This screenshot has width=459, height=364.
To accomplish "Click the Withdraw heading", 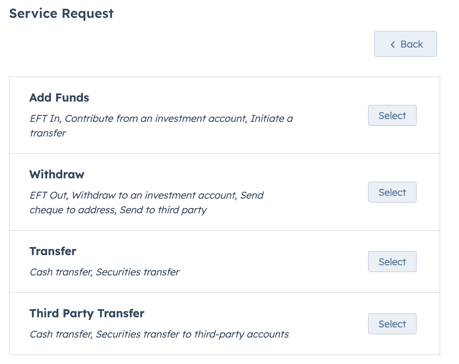I will [57, 174].
